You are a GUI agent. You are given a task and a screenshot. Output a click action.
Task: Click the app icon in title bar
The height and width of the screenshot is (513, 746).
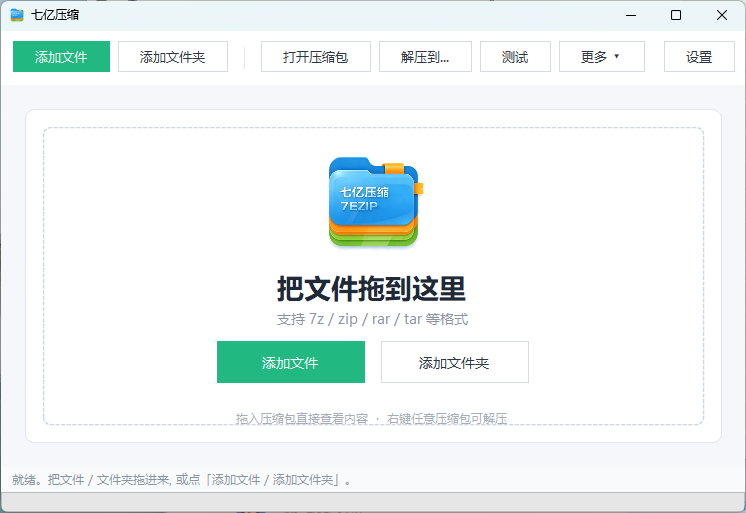(x=17, y=15)
